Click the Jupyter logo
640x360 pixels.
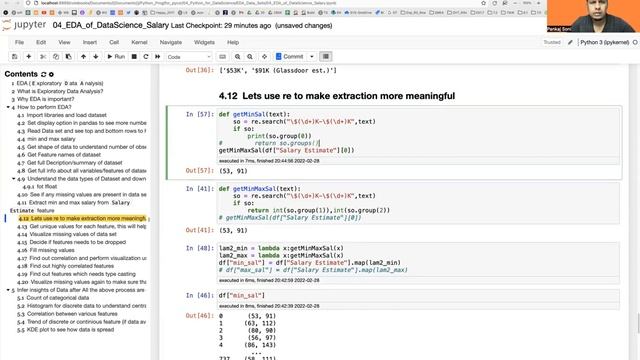pos(24,25)
